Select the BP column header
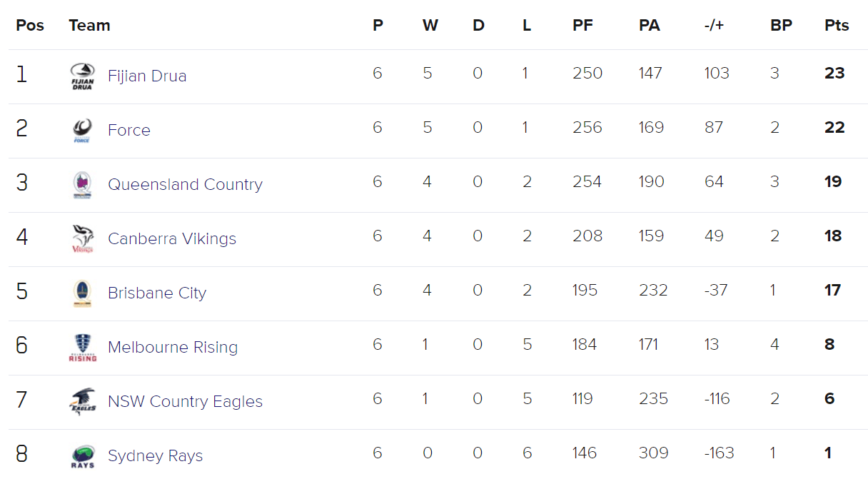This screenshot has height=494, width=868. 781,26
